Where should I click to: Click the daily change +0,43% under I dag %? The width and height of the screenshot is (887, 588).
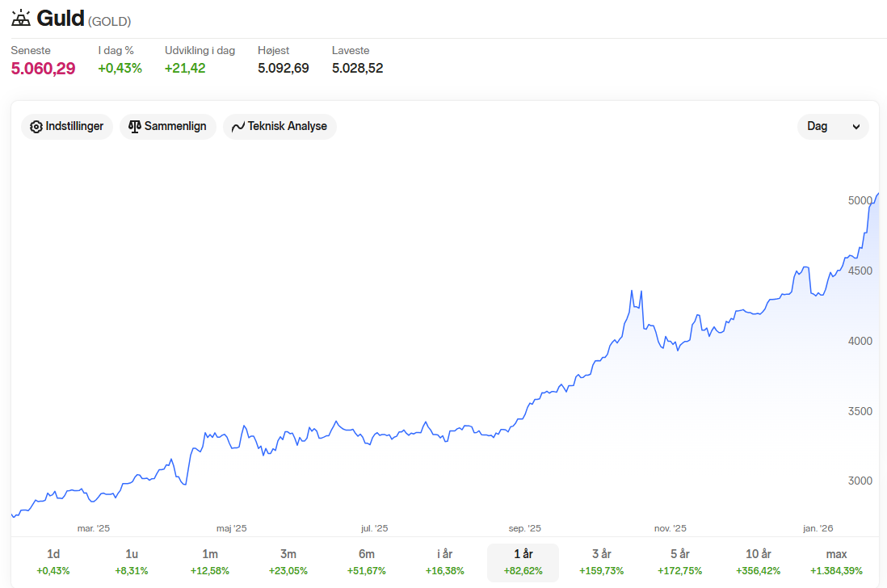[120, 69]
